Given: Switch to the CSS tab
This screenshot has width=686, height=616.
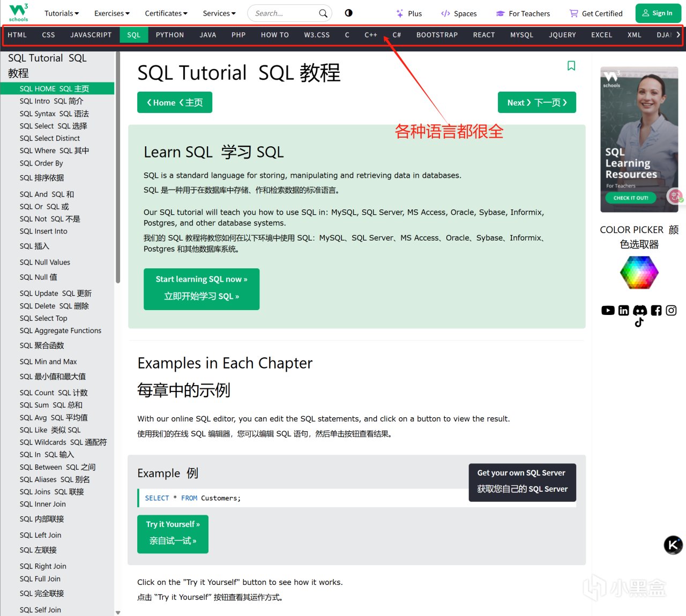Looking at the screenshot, I should [49, 35].
